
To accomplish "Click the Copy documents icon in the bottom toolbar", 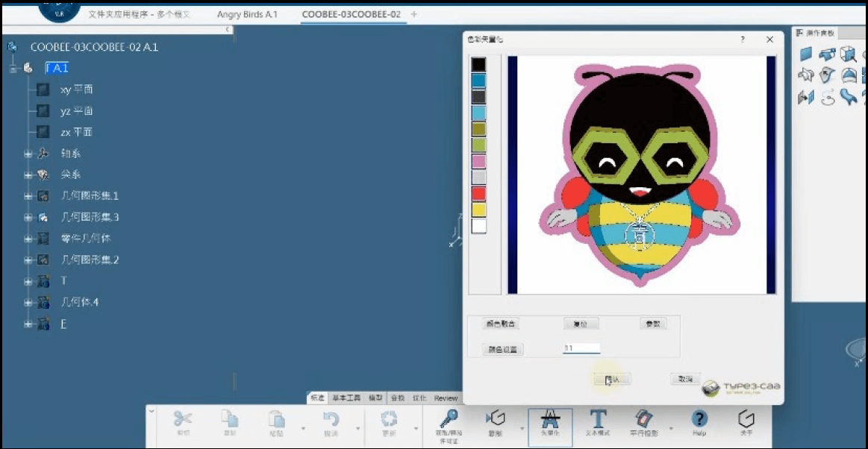I will click(229, 419).
